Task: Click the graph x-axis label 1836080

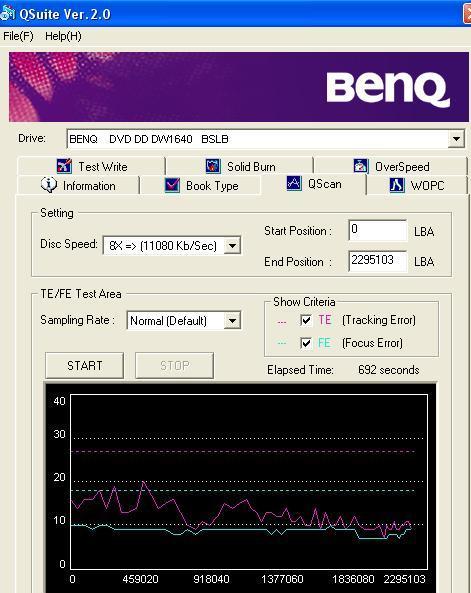Action: (x=353, y=579)
